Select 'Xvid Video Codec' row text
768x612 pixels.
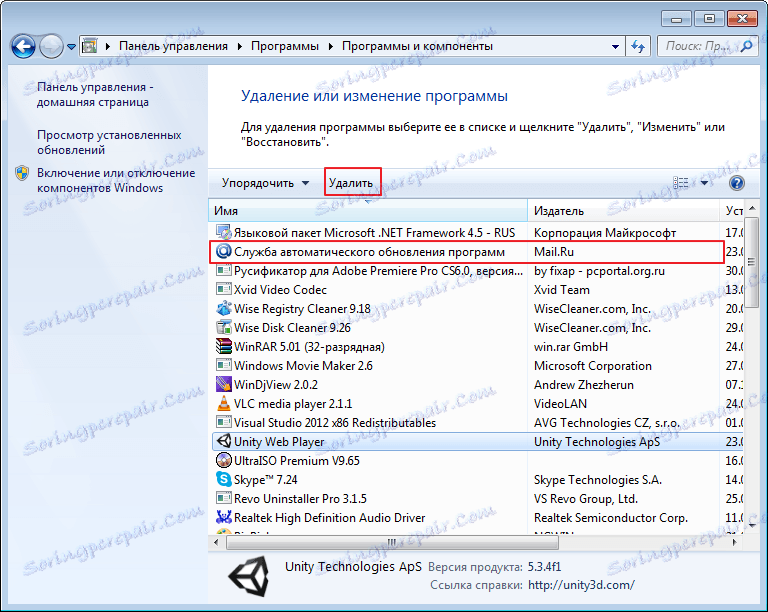[280, 289]
